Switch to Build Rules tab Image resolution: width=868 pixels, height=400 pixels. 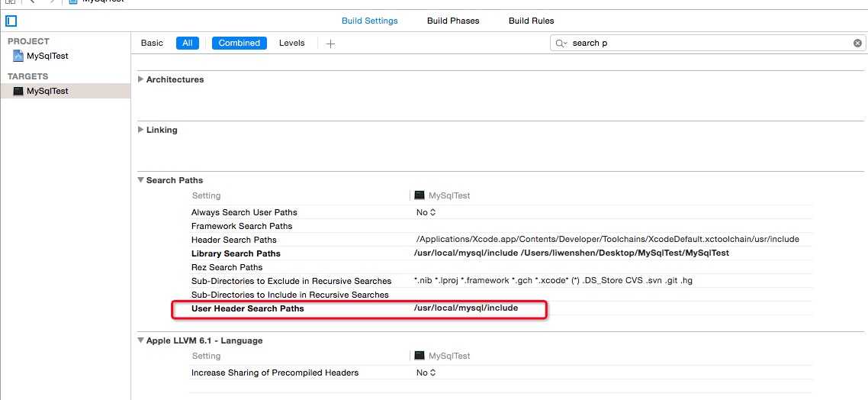click(531, 21)
